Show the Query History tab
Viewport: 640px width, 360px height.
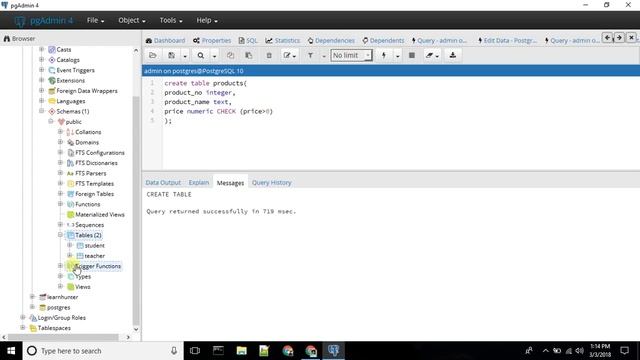pyautogui.click(x=271, y=182)
